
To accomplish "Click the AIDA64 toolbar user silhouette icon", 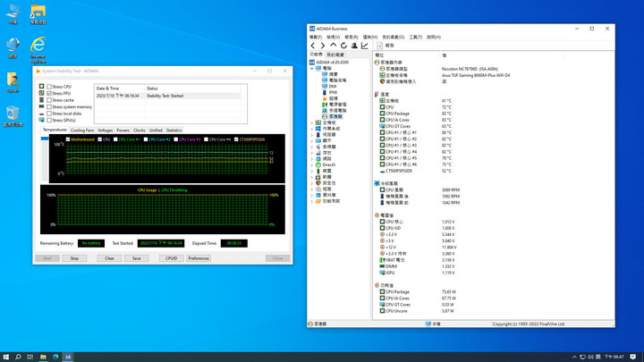I will [x=354, y=46].
